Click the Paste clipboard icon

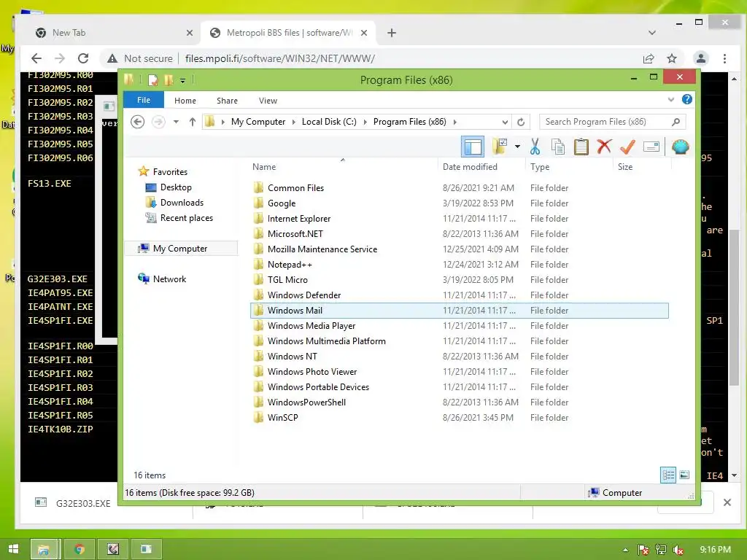[581, 147]
